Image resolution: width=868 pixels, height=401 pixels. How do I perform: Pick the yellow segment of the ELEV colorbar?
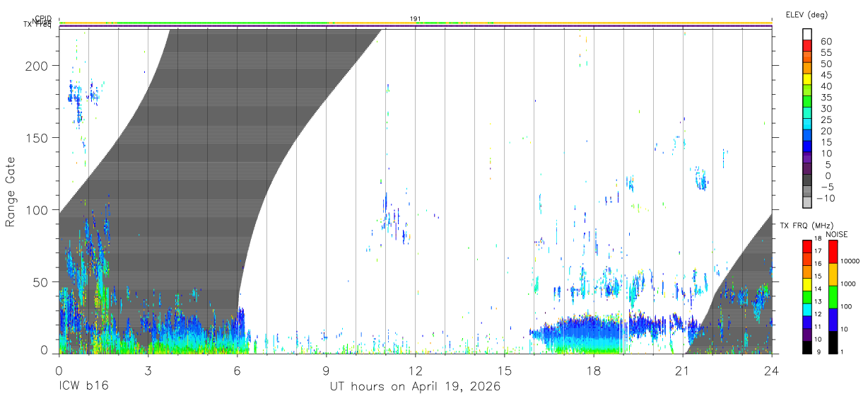807,79
